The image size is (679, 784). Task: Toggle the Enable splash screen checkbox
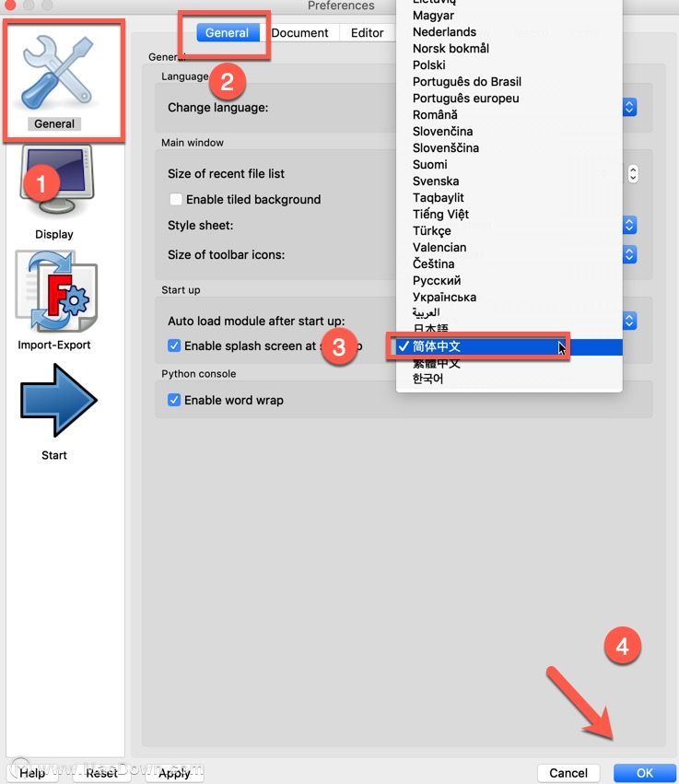click(x=174, y=345)
